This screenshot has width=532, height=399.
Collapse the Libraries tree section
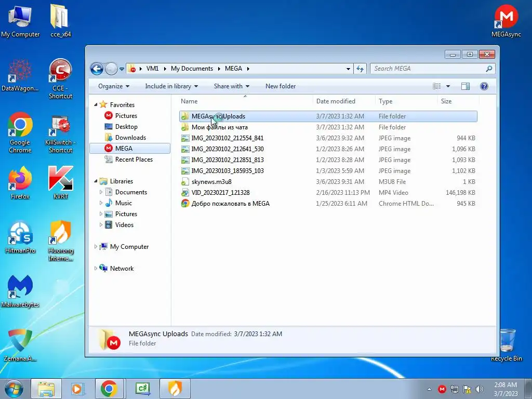point(96,181)
